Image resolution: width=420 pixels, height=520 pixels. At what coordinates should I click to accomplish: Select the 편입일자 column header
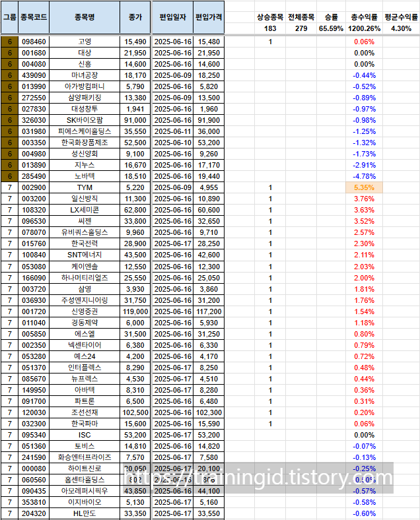172,17
